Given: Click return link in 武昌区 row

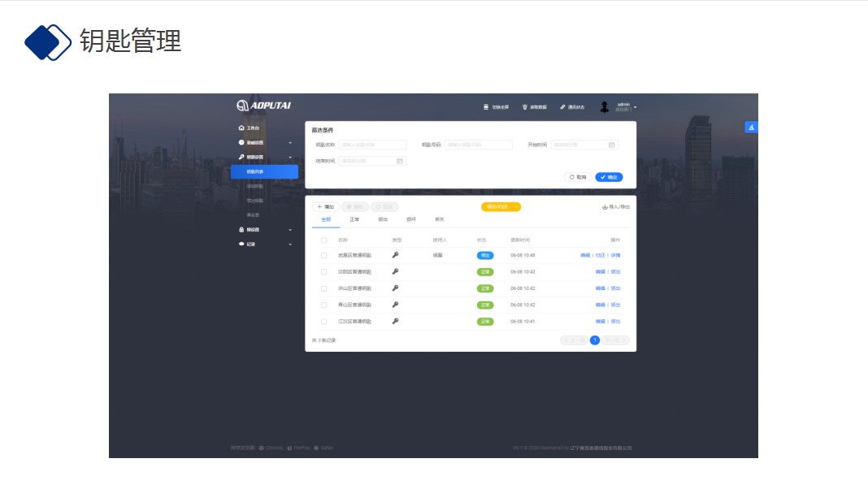Looking at the screenshot, I should pyautogui.click(x=601, y=256).
